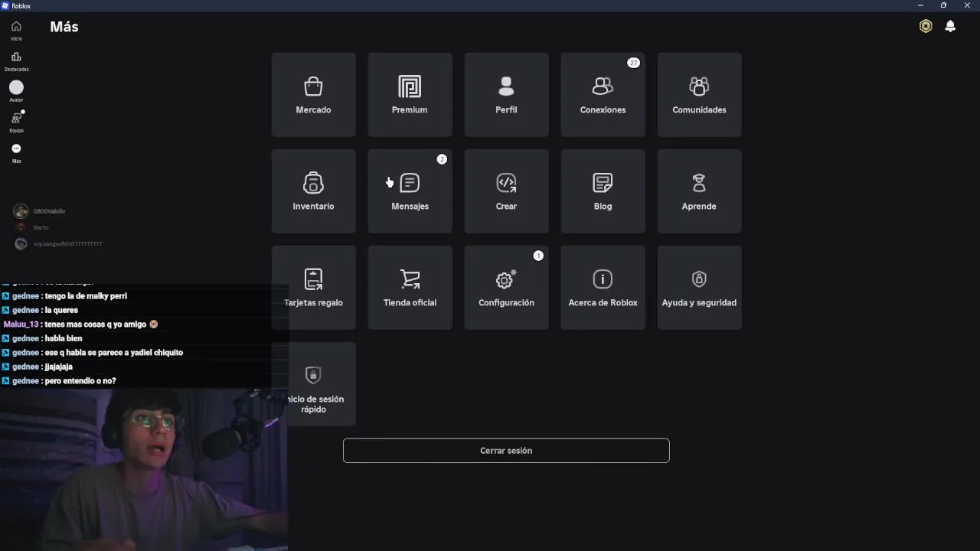Click chat message 'jjajajaja'
The image size is (980, 551).
coord(38,367)
